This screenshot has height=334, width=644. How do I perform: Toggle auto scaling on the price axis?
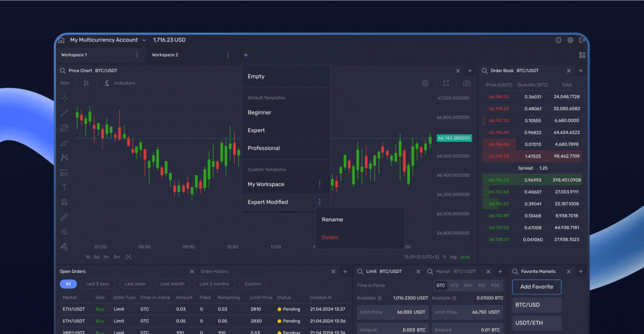(x=465, y=257)
